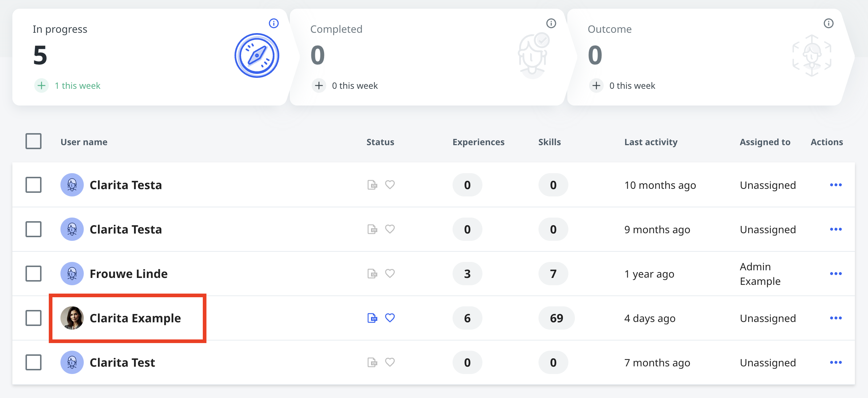Screen dimensions: 868x398
Task: Click the info icon on In progress card
Action: pyautogui.click(x=274, y=23)
